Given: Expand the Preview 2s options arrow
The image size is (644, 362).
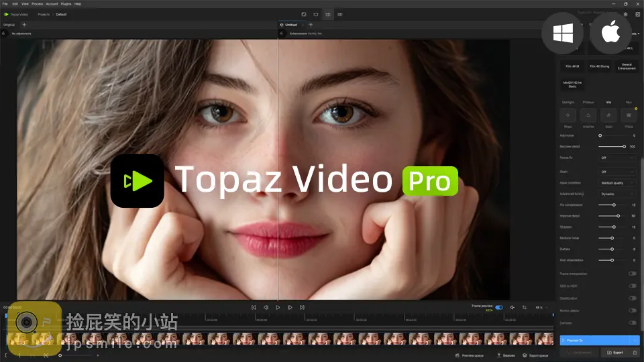Looking at the screenshot, I should click(635, 340).
